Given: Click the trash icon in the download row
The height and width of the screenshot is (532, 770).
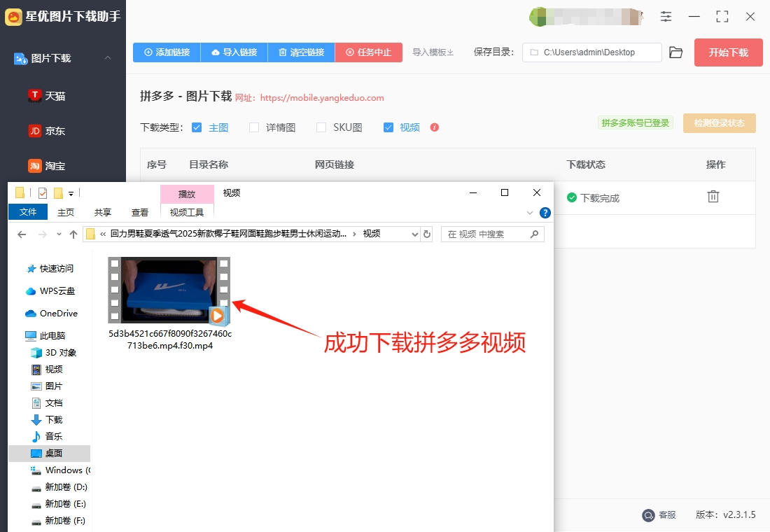Looking at the screenshot, I should point(713,197).
